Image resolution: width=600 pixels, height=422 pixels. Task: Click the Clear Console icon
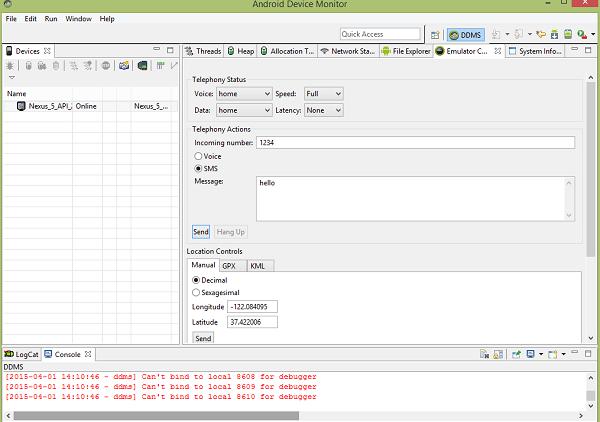(x=484, y=354)
